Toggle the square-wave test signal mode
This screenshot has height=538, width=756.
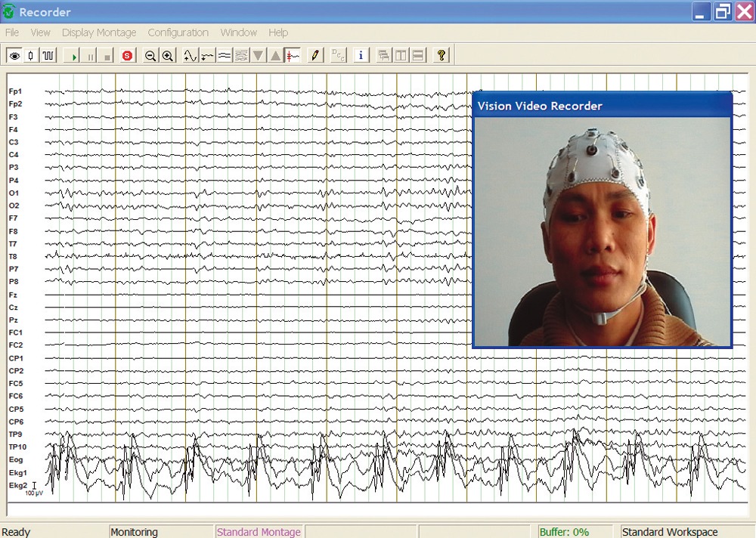(x=48, y=55)
